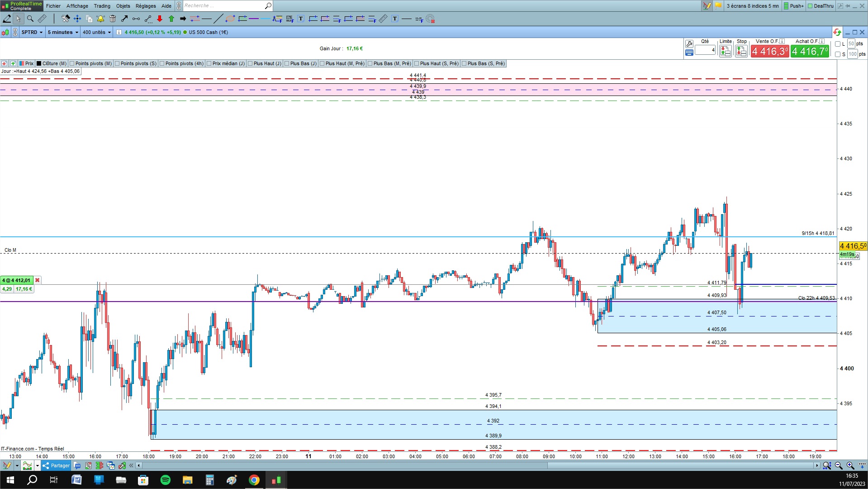Screen dimensions: 868x489
Task: Open the Trading menu
Action: (102, 6)
